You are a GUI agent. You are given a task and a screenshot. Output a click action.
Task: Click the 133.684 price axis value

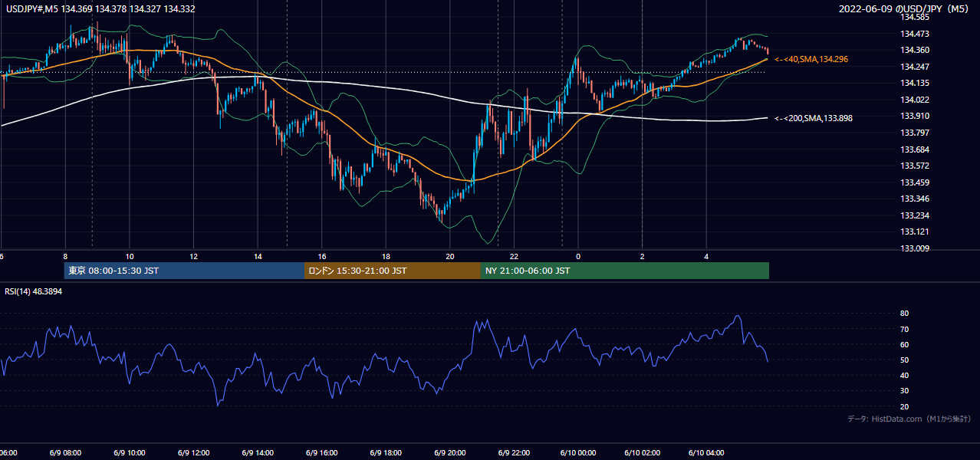pyautogui.click(x=914, y=149)
